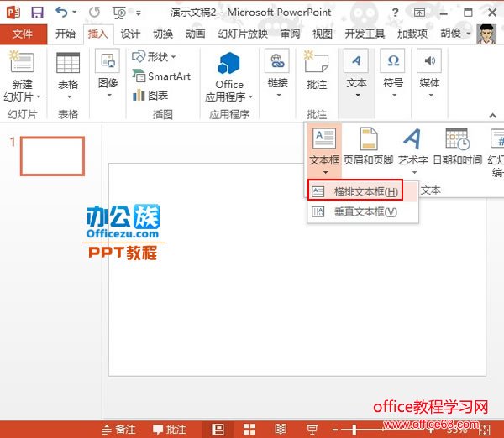This screenshot has height=438, width=504.
Task: Open the 文件 File tab
Action: (24, 34)
